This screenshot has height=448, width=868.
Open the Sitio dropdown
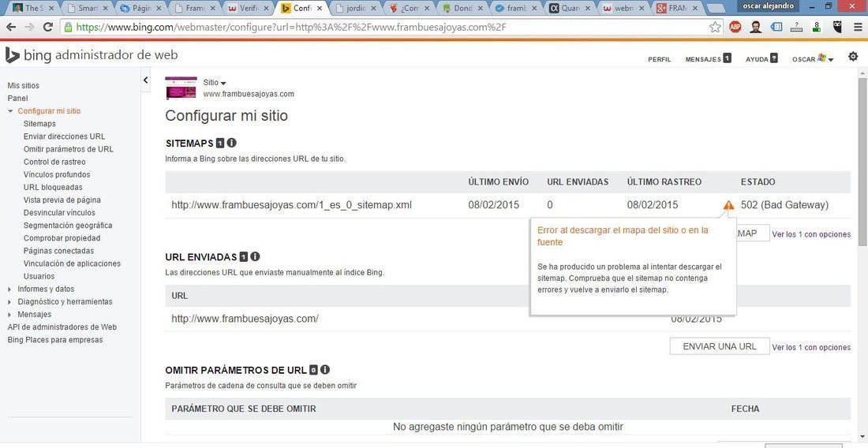(x=215, y=82)
